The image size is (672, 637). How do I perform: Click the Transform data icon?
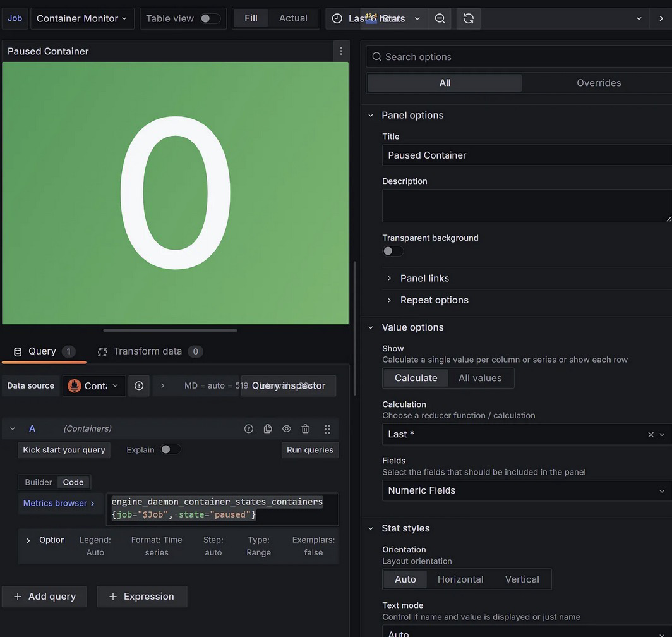(x=102, y=352)
